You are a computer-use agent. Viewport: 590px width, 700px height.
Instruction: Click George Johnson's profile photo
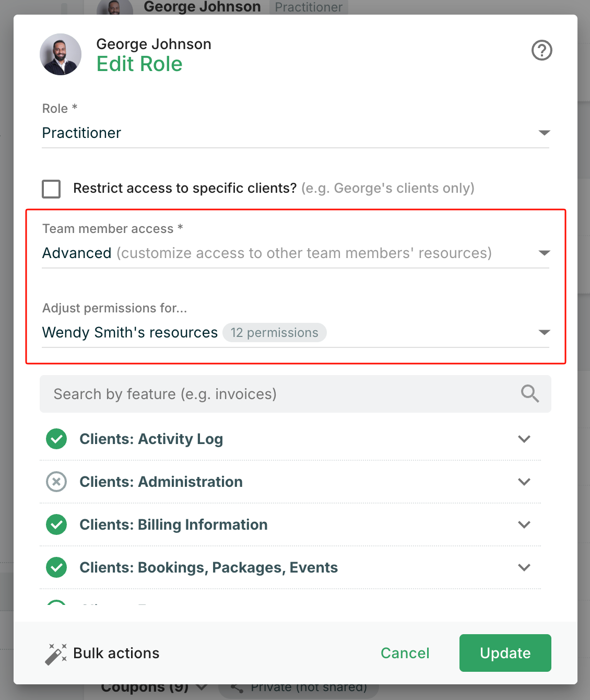tap(61, 54)
